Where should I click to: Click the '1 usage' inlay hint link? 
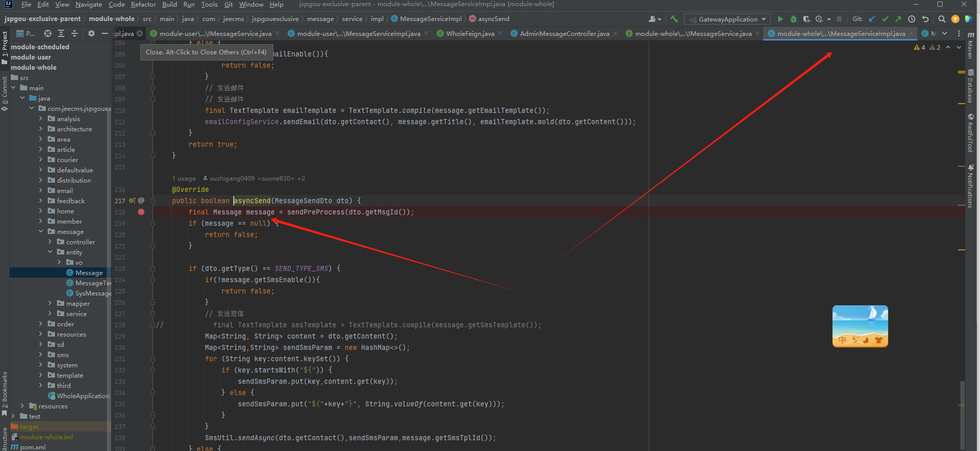click(x=184, y=179)
